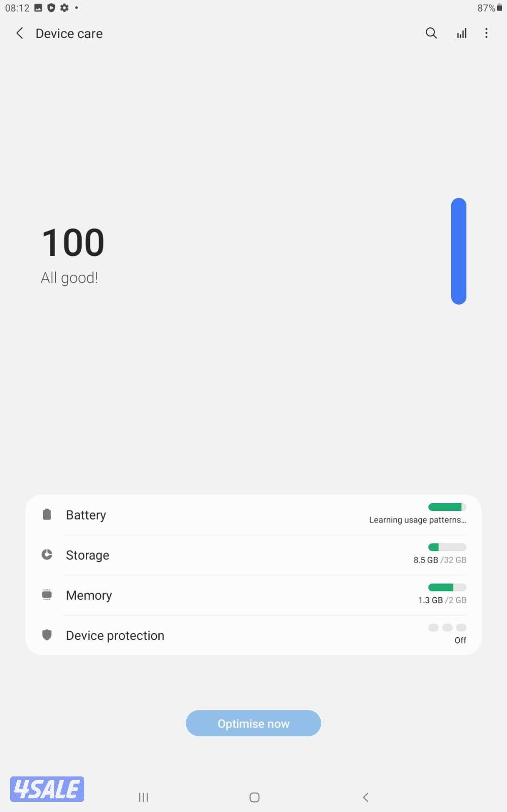
Task: Open the Storage settings row
Action: [228, 555]
